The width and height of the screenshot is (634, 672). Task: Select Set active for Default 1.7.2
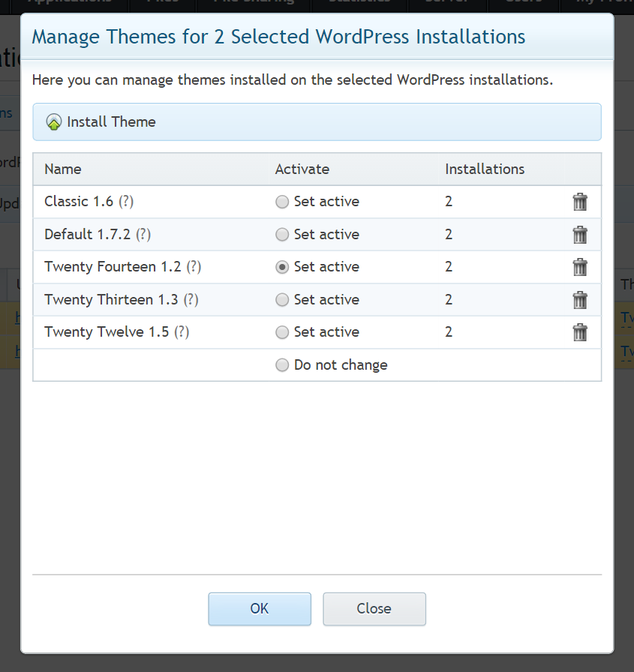282,235
